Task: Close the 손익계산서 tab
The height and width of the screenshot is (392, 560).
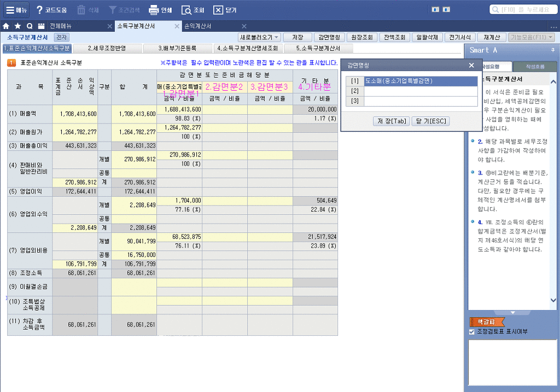Action: (x=244, y=26)
